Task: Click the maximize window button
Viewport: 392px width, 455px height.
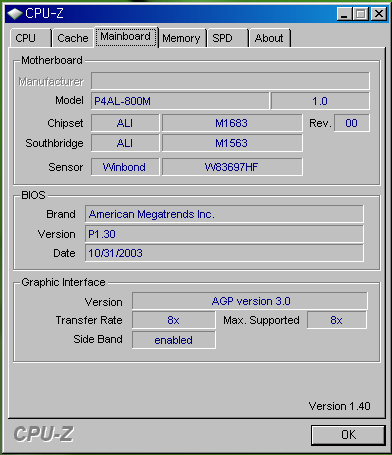Action: click(x=361, y=14)
